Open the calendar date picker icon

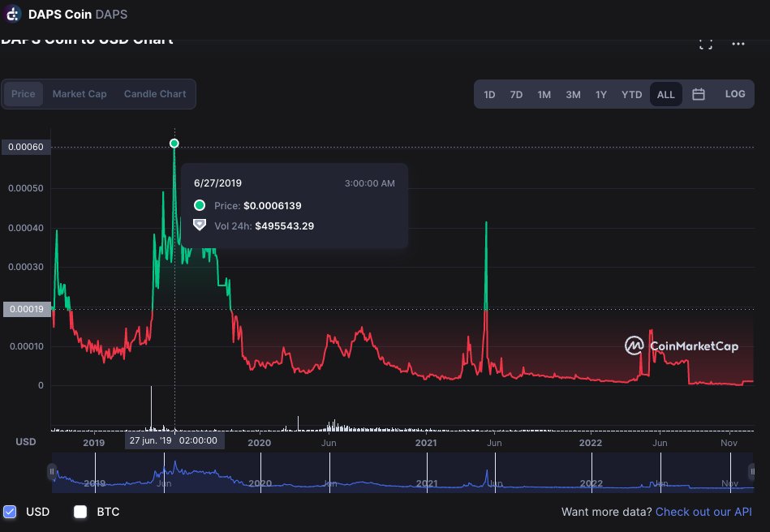coord(699,94)
